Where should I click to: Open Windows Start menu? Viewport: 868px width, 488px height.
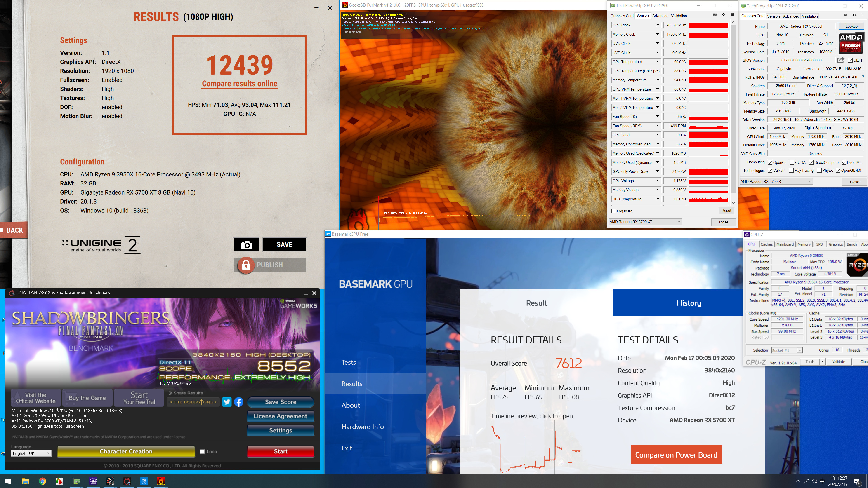8,481
